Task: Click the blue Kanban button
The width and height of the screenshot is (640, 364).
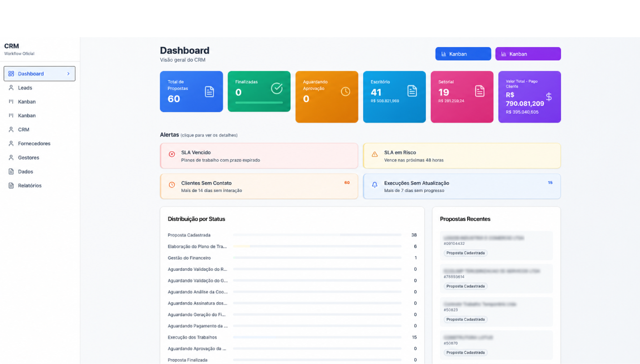Action: (x=463, y=54)
